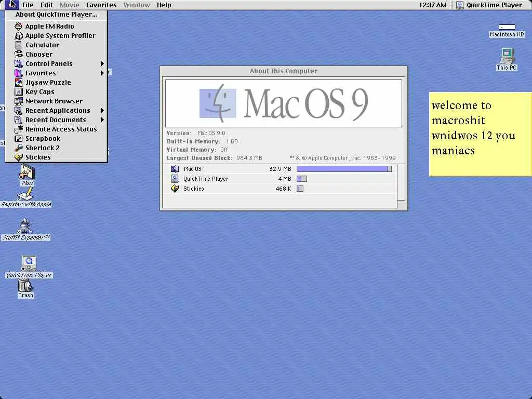The image size is (532, 399).
Task: Click the Sherlock 2 magnifier icon
Action: click(x=19, y=148)
